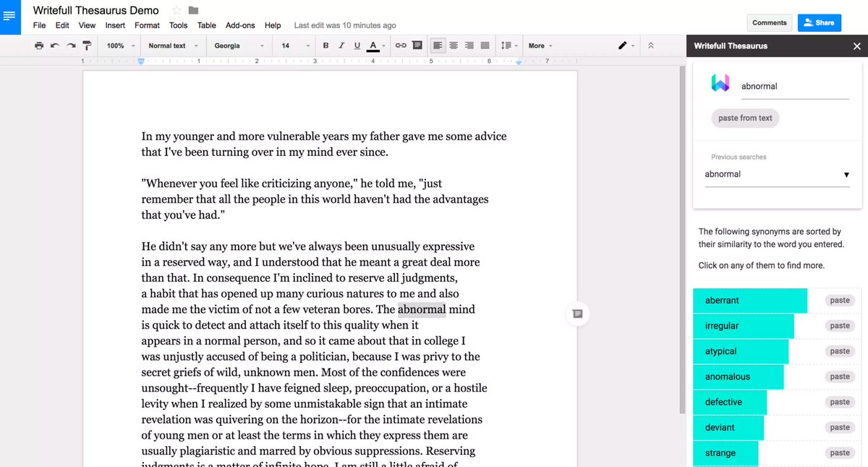
Task: Left align the text
Action: pos(438,46)
